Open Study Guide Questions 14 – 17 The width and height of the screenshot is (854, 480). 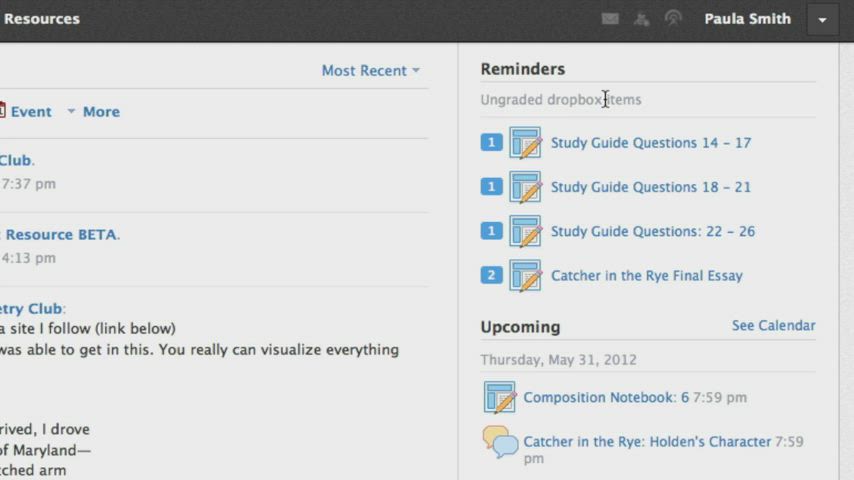pos(650,143)
